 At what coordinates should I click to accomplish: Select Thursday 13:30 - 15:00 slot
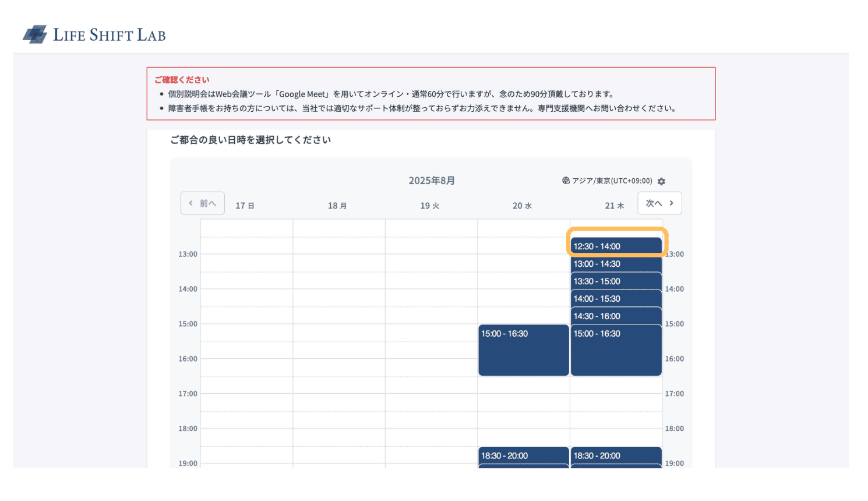click(616, 281)
